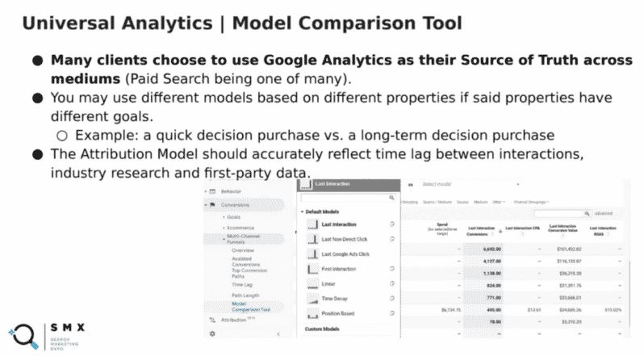
Task: Click the advanced link beside table search
Action: (604, 213)
